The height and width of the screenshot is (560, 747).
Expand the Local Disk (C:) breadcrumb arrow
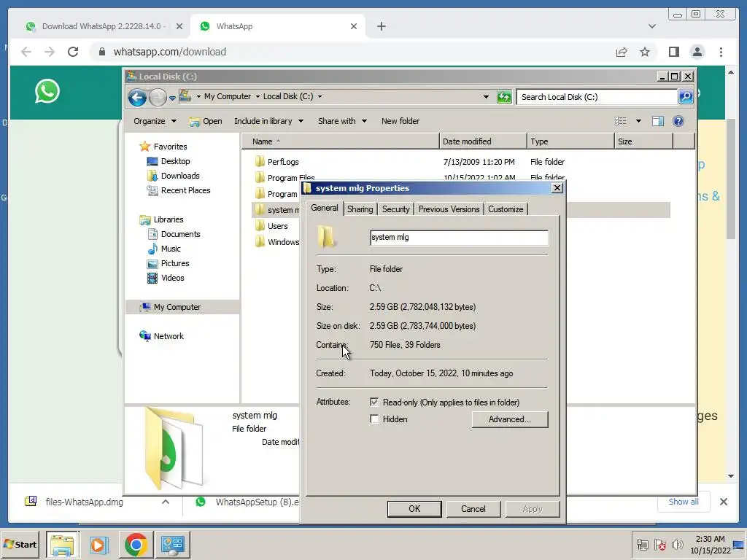click(320, 97)
